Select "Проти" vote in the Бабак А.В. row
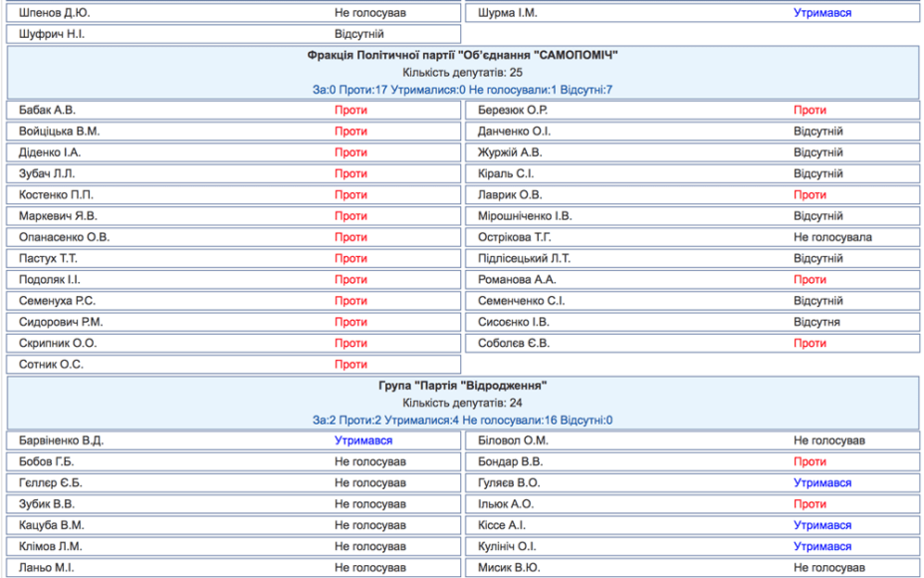Image resolution: width=924 pixels, height=578 pixels. pos(350,110)
